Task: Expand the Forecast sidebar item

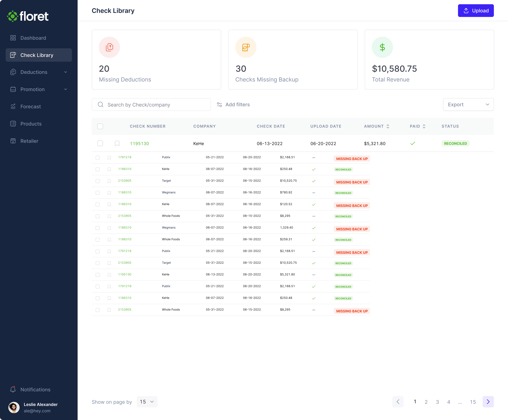Action: pos(31,106)
